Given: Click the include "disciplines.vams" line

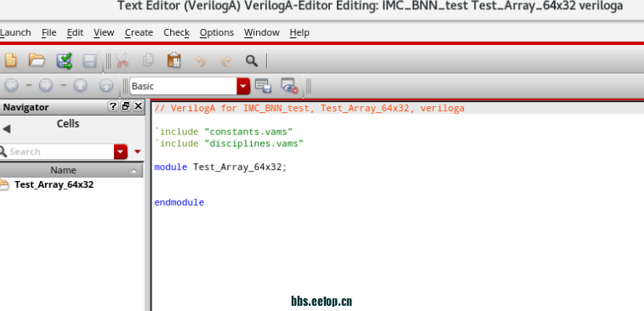Looking at the screenshot, I should pyautogui.click(x=229, y=144).
